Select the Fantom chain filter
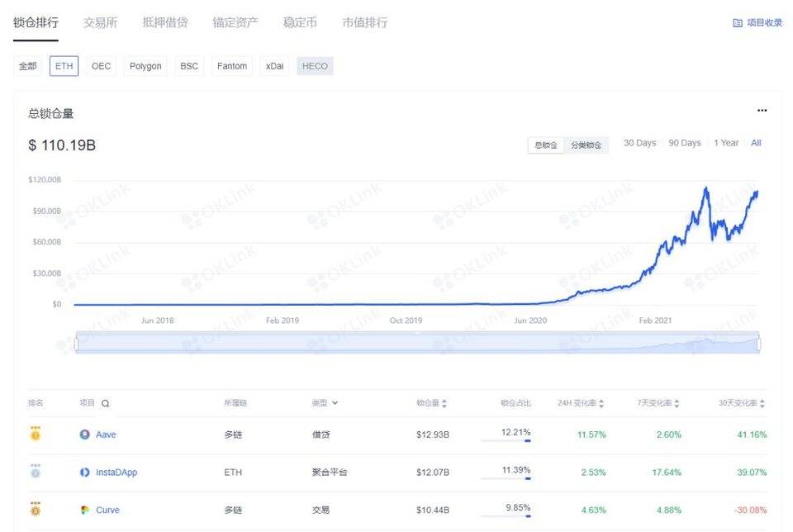The height and width of the screenshot is (532, 793). 232,66
